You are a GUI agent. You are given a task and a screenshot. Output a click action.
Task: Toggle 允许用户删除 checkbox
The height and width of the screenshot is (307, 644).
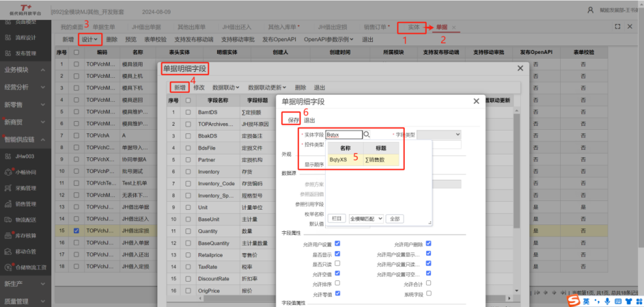click(428, 243)
